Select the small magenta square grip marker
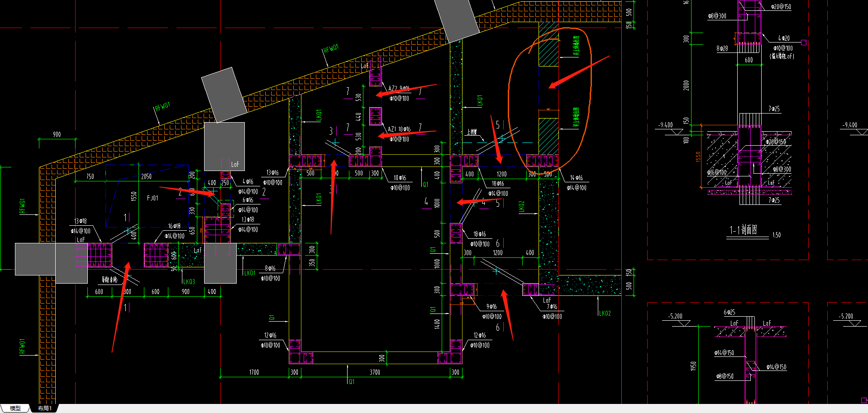The width and height of the screenshot is (868, 413). click(804, 42)
